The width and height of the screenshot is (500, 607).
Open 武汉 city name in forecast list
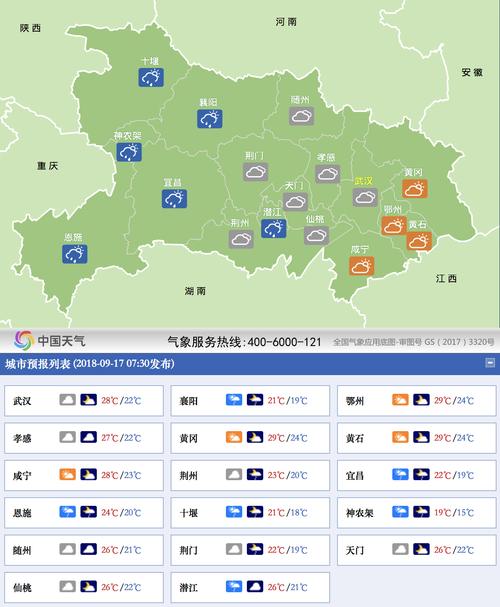(x=22, y=401)
